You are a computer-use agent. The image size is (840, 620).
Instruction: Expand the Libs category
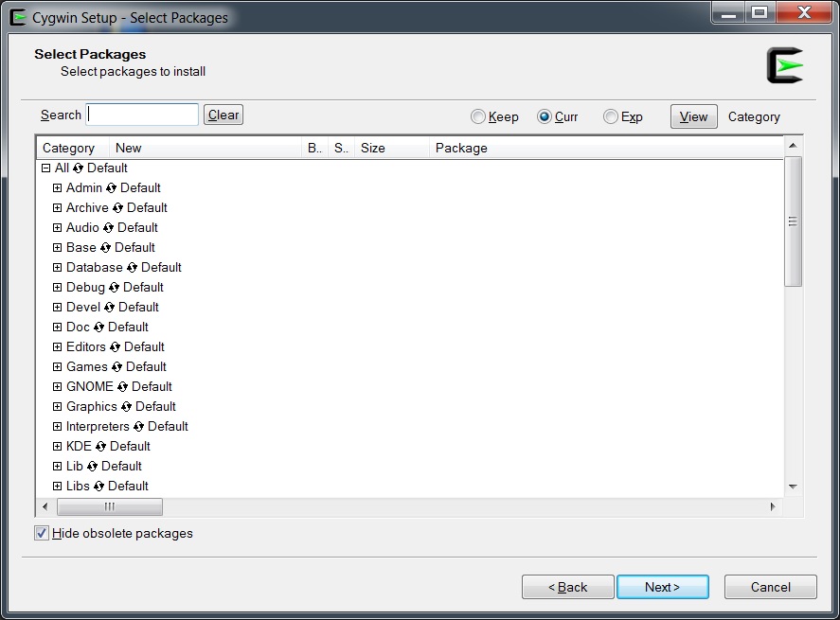click(x=58, y=487)
